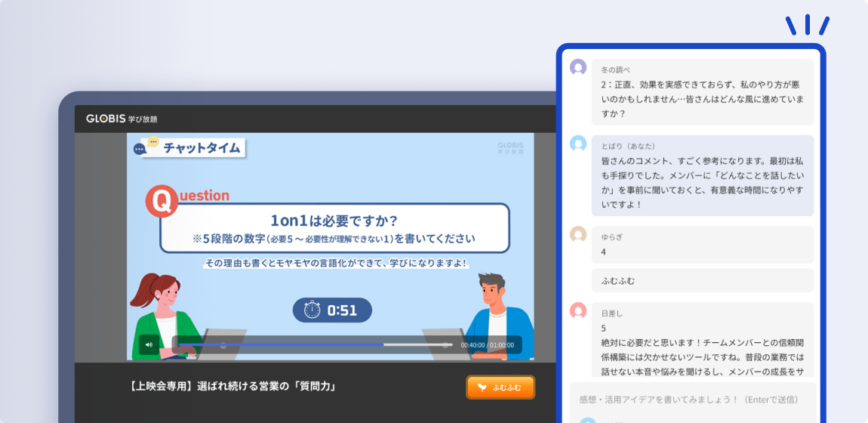This screenshot has height=423, width=868.
Task: Click the orange ふむふむ button
Action: tap(500, 387)
